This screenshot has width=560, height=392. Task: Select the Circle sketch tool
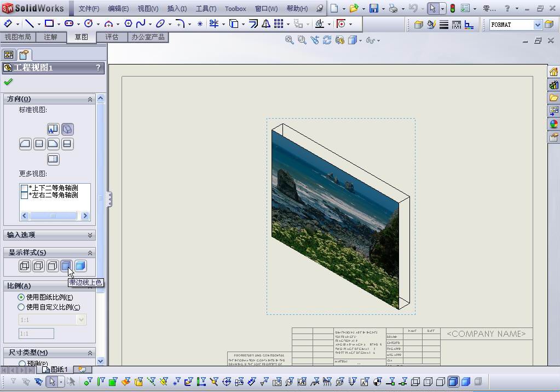(x=89, y=24)
